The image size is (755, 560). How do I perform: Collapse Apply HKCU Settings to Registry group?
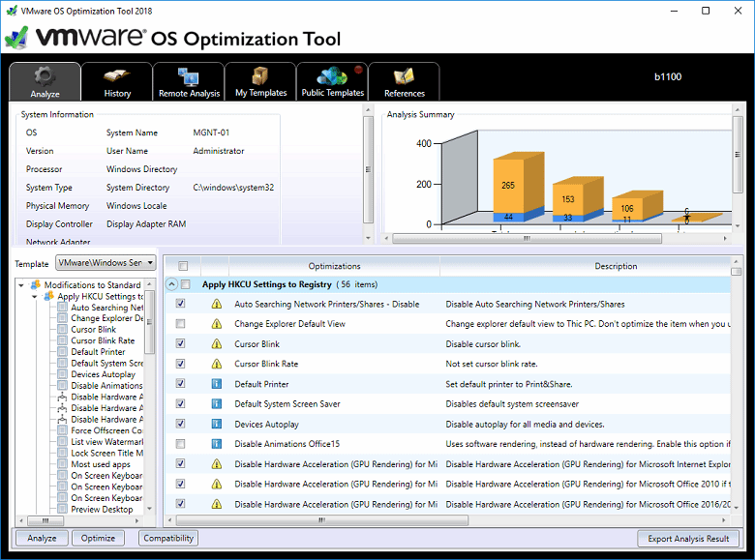[x=171, y=284]
